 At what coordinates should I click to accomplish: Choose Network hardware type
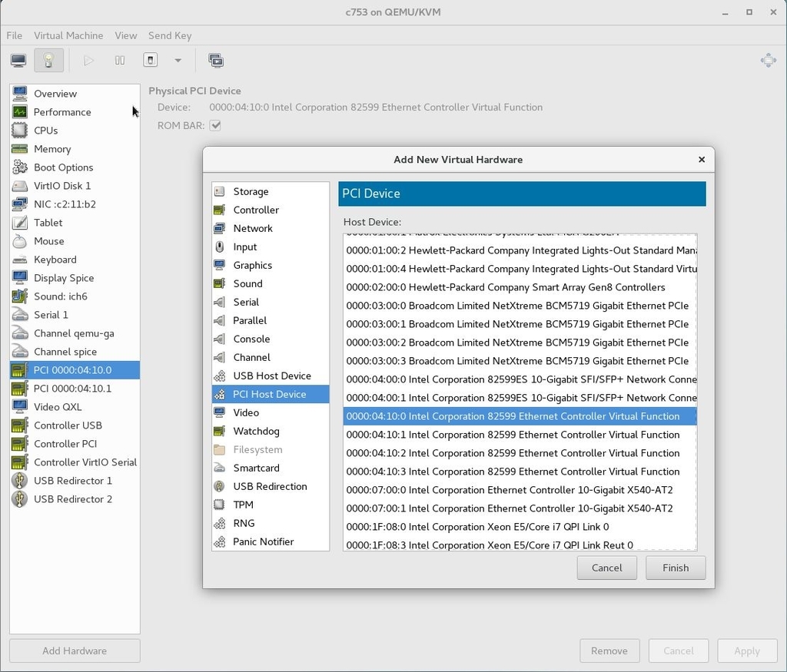coord(271,228)
